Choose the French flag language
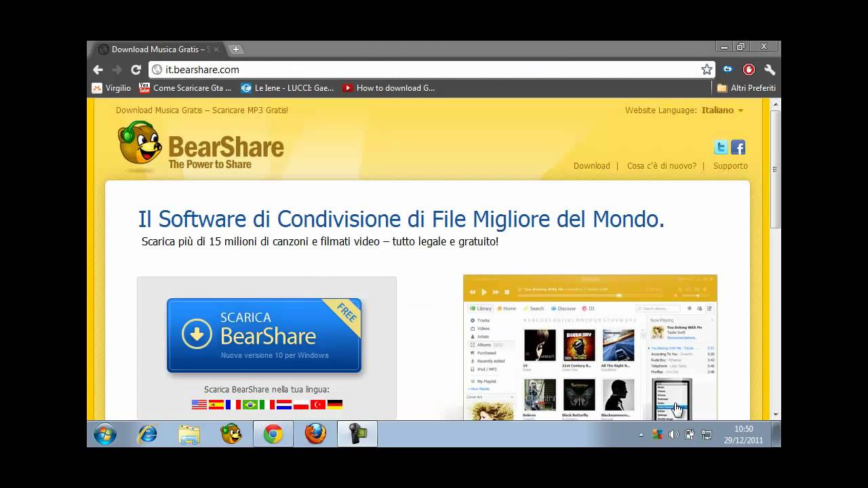Viewport: 868px width, 488px height. pos(233,405)
